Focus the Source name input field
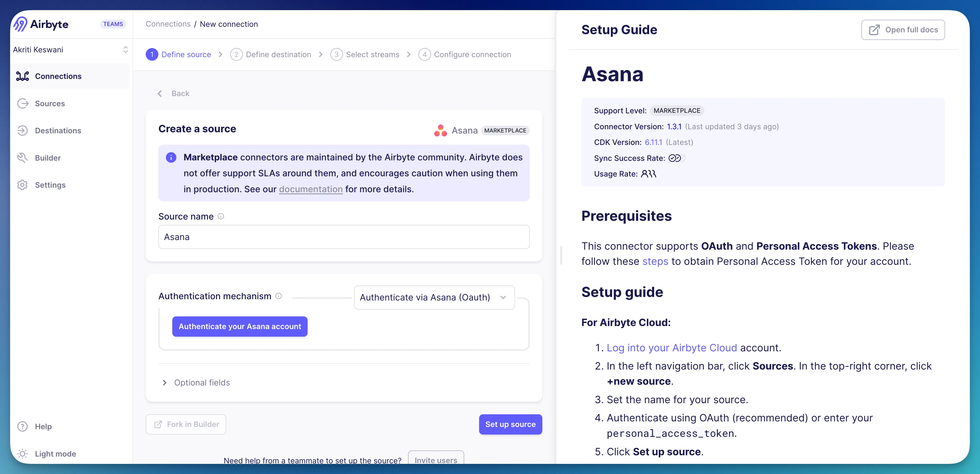 tap(344, 237)
